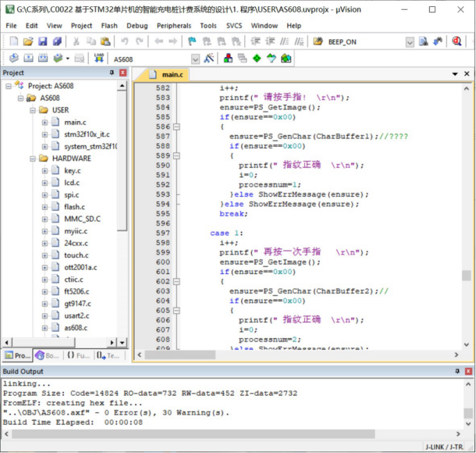Switch to the Templates panel tab
Image resolution: width=476 pixels, height=453 pixels.
(x=108, y=355)
